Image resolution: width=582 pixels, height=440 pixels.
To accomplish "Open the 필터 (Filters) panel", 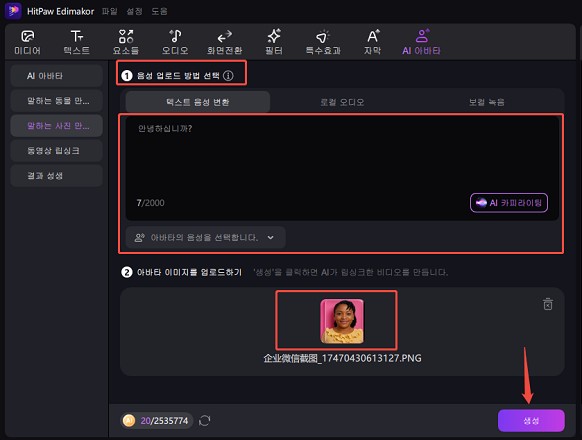I will [x=274, y=42].
